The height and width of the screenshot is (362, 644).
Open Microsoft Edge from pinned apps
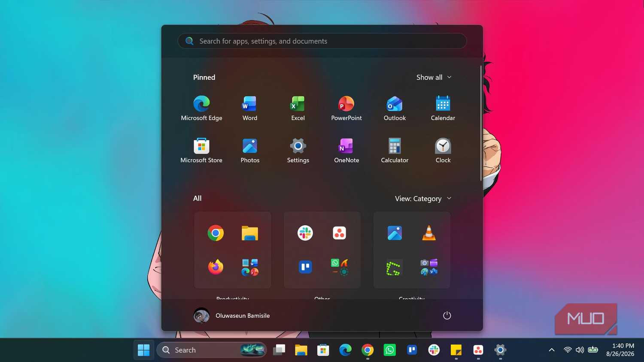click(x=201, y=109)
